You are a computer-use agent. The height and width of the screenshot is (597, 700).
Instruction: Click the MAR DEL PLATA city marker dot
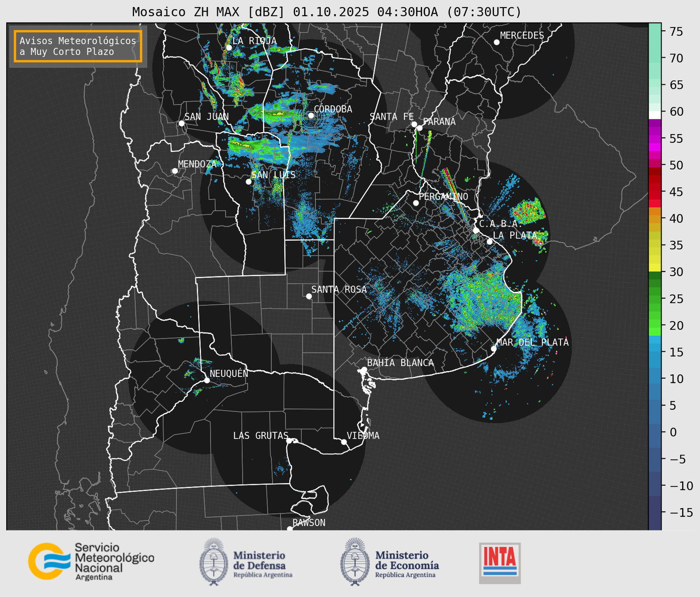(x=494, y=349)
